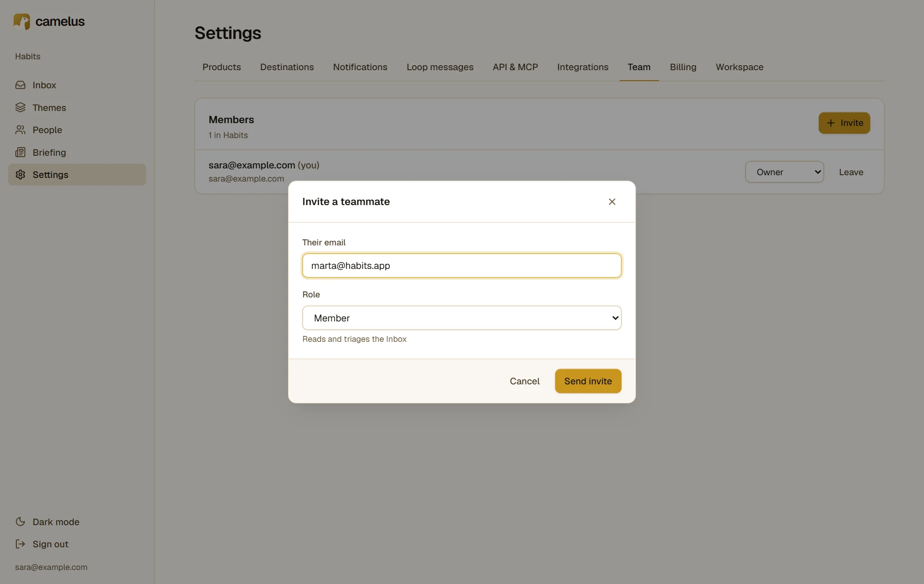This screenshot has height=584, width=924.
Task: Toggle Dark mode label in sidebar
Action: click(56, 522)
